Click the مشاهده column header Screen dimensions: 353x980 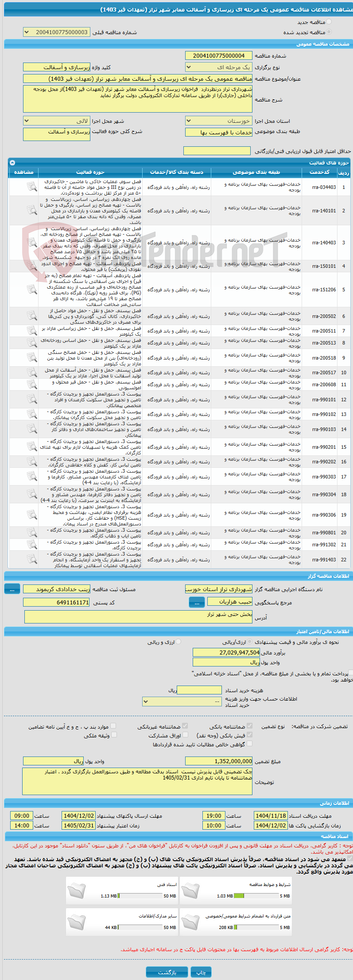23,172
